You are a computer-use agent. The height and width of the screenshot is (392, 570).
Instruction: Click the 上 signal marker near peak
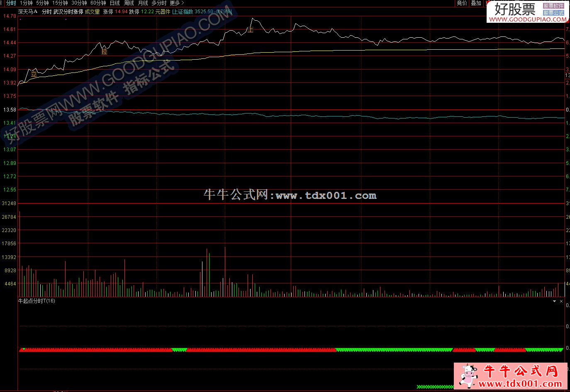click(x=250, y=29)
